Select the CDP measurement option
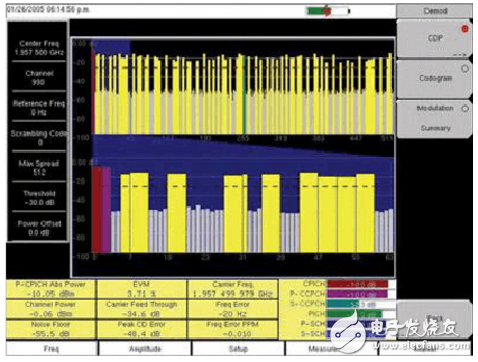The image size is (478, 362). [x=434, y=38]
